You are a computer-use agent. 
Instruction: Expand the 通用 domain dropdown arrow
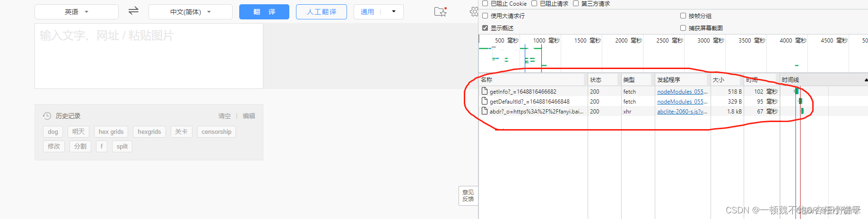[393, 11]
